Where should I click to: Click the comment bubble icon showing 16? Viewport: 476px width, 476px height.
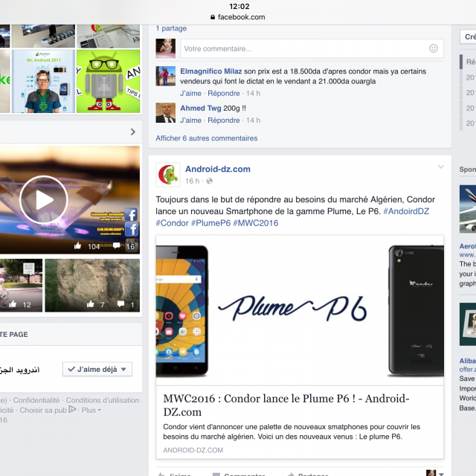(117, 245)
